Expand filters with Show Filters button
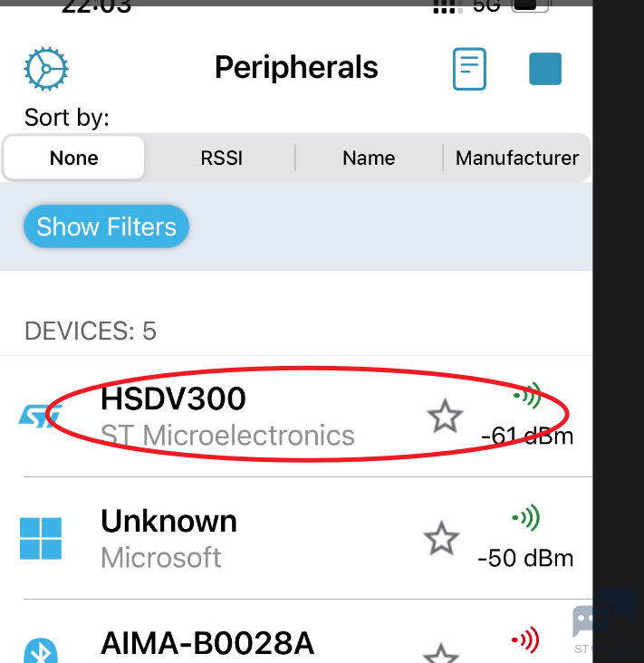This screenshot has width=644, height=663. tap(106, 226)
